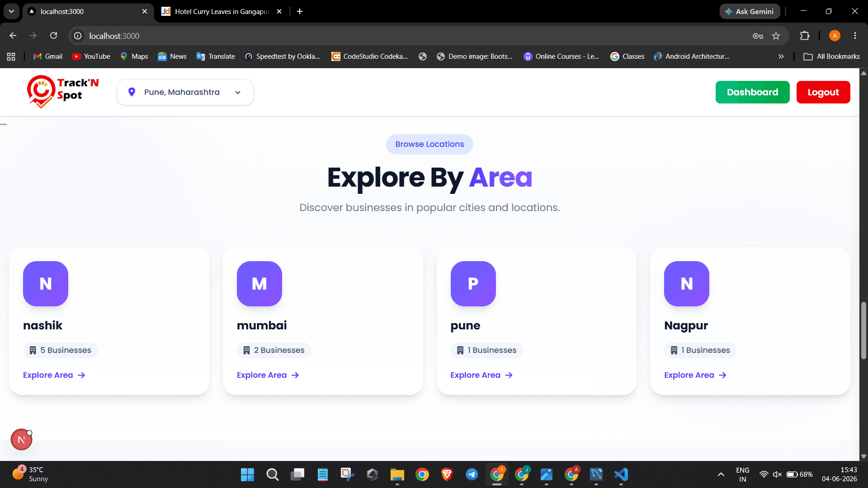The image size is (868, 488).
Task: Open the News bookmark
Action: (x=172, y=56)
